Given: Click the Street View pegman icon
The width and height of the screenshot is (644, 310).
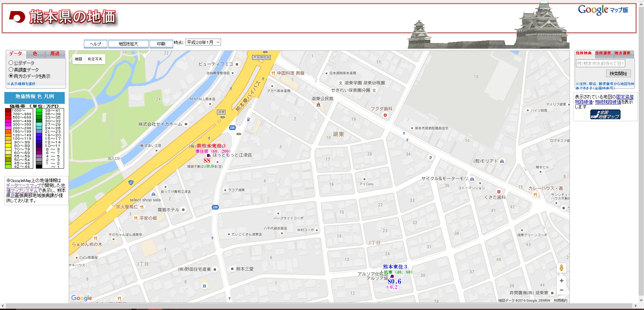Looking at the screenshot, I should (x=561, y=268).
